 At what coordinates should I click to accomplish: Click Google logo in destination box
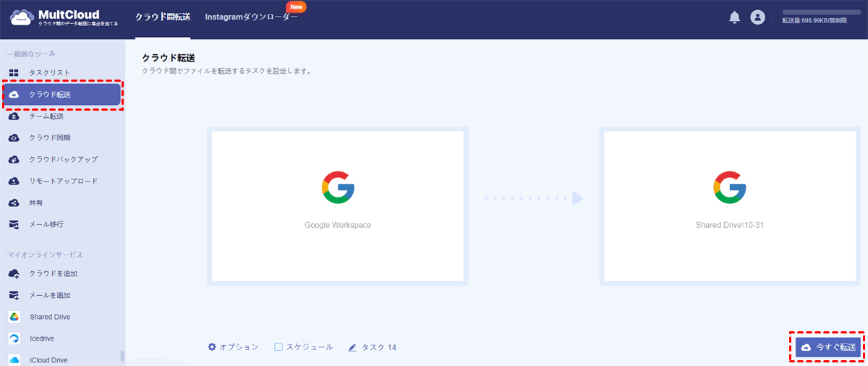click(730, 187)
